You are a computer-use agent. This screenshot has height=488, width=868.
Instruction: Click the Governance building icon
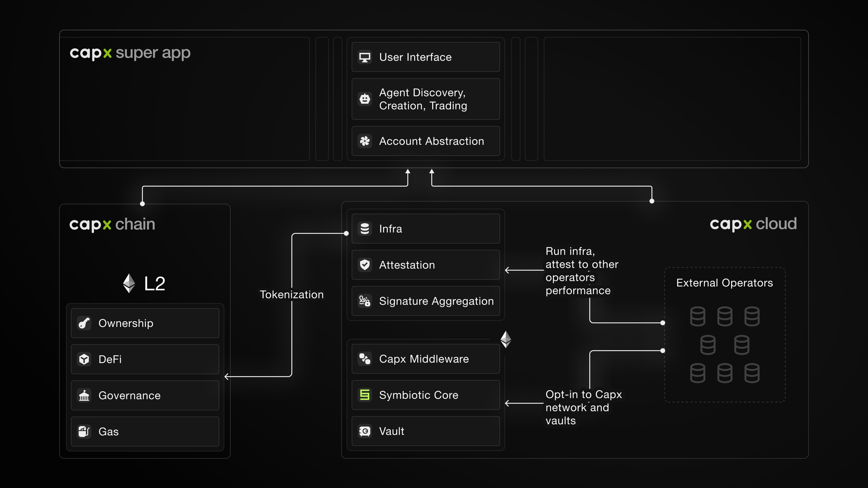84,395
